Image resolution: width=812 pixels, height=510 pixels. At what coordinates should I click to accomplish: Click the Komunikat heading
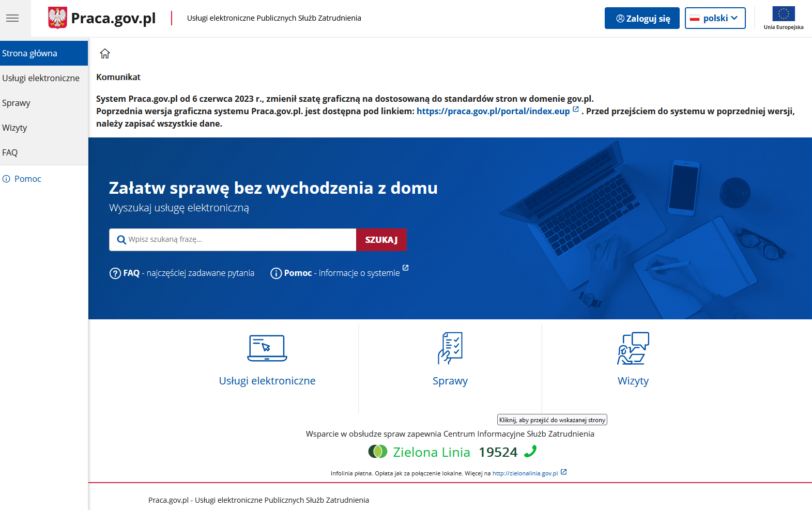tap(118, 77)
